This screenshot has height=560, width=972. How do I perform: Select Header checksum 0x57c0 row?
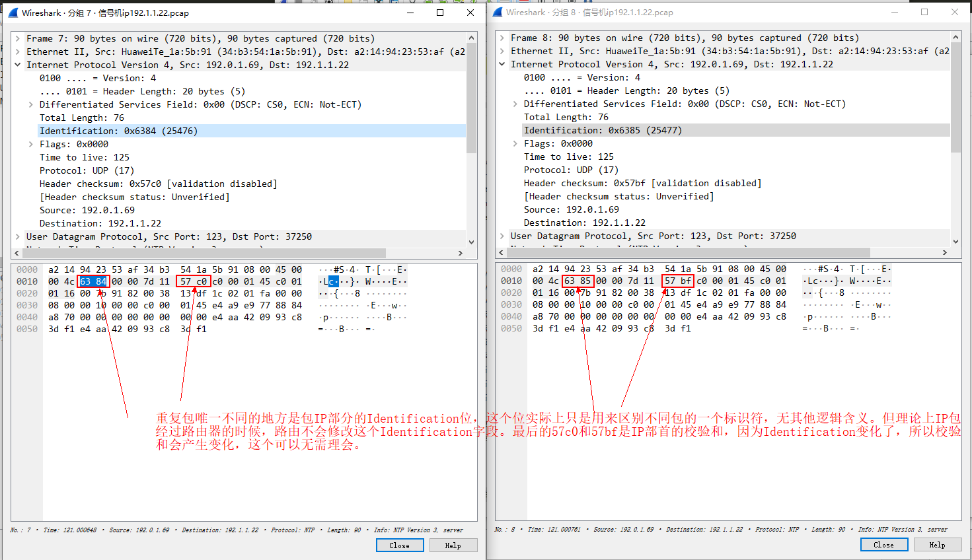tap(158, 184)
